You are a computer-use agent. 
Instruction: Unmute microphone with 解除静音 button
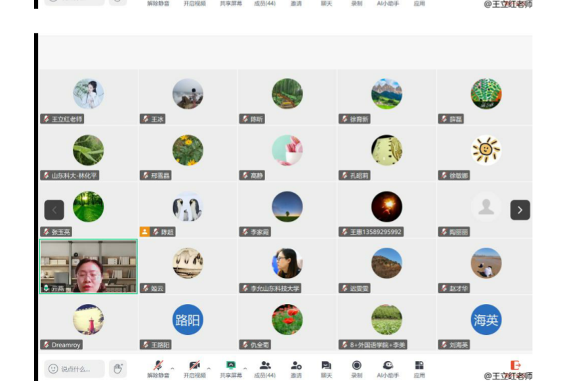point(157,366)
